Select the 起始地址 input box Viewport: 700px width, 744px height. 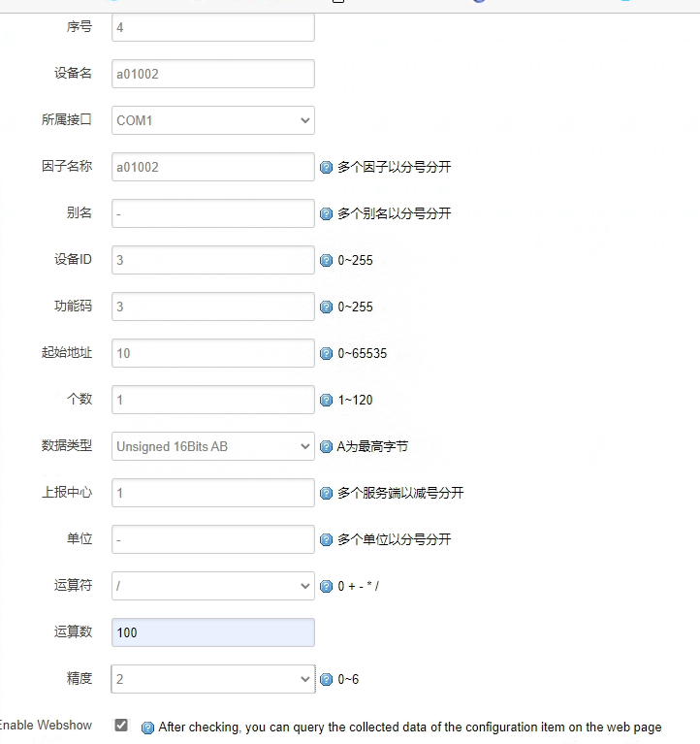[213, 353]
